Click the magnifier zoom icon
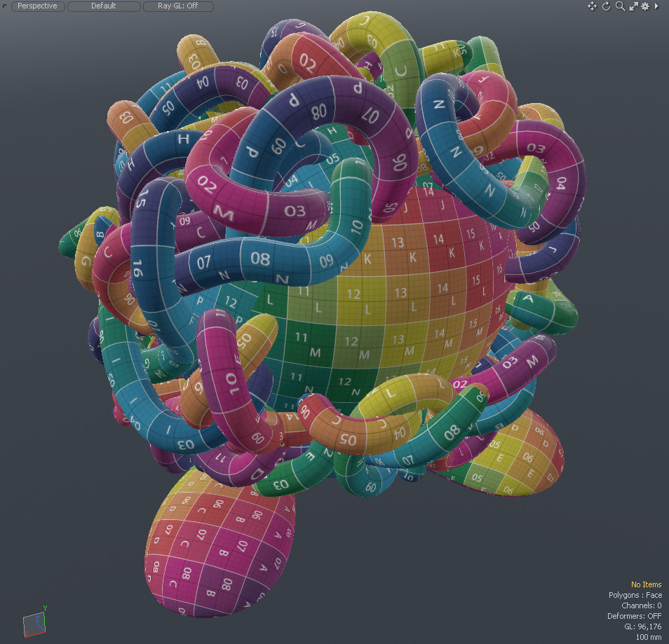 pos(619,6)
